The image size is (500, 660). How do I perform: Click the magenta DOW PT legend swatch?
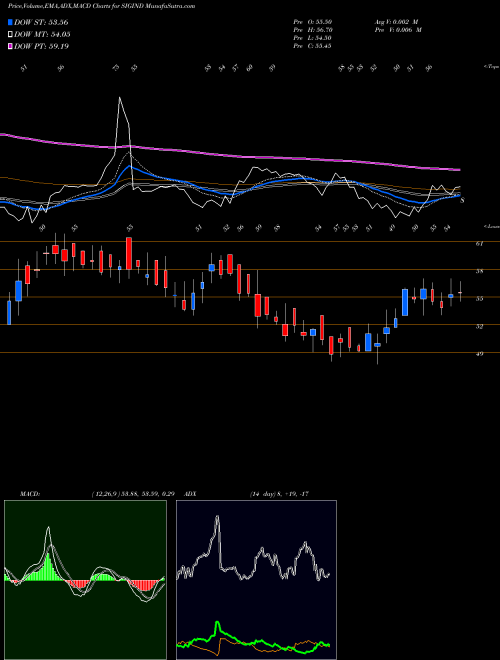point(10,46)
